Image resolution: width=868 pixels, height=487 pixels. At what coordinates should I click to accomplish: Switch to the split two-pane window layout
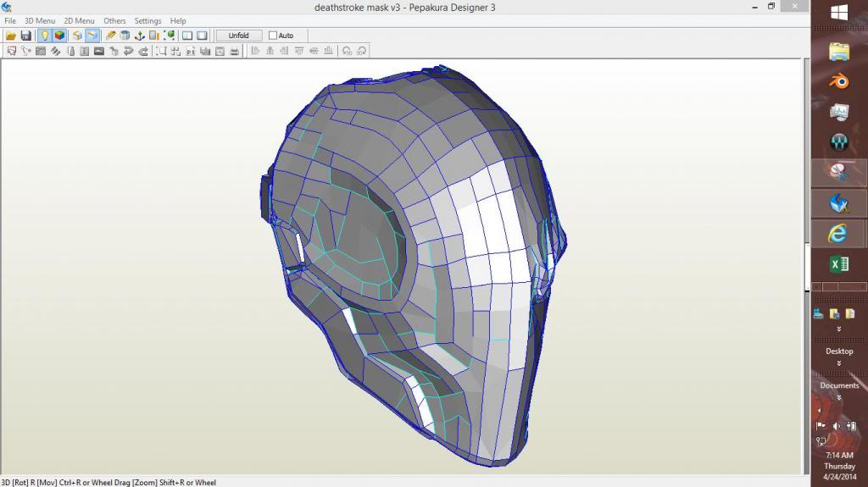point(187,36)
